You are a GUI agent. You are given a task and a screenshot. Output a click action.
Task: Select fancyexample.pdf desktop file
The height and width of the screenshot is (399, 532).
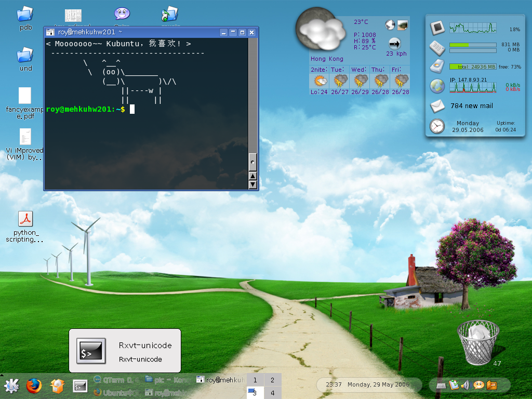tap(25, 103)
